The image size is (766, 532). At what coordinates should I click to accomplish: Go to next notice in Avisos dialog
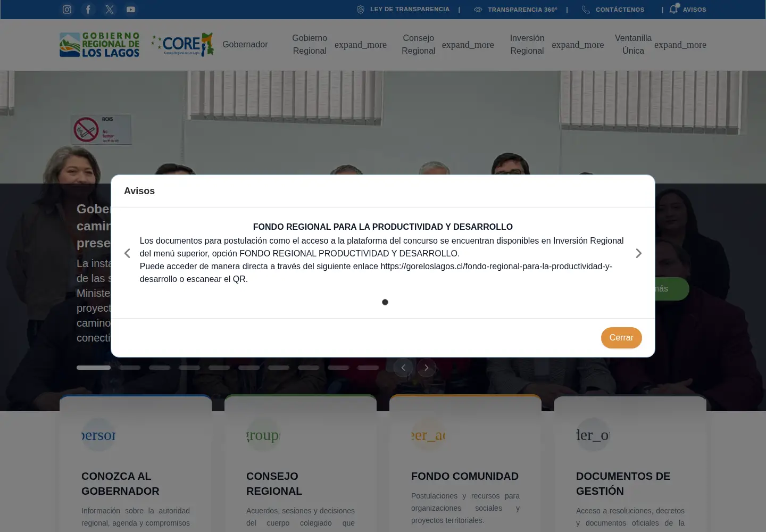tap(639, 253)
